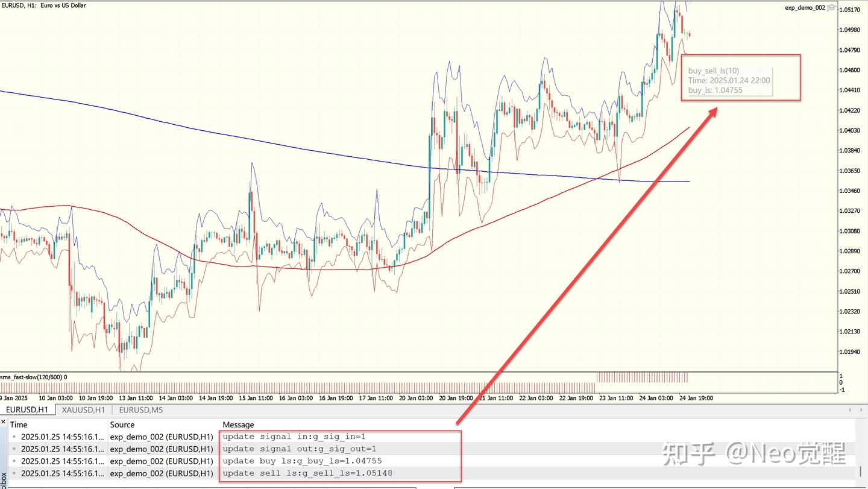Click the timestamp of the 'update signal in' row

click(x=61, y=437)
